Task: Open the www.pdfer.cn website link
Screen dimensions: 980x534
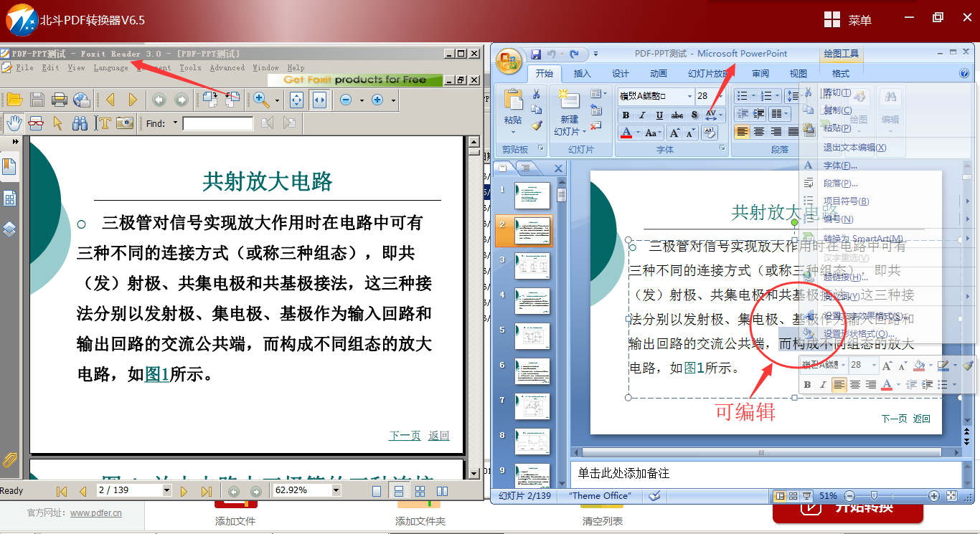Action: tap(96, 512)
